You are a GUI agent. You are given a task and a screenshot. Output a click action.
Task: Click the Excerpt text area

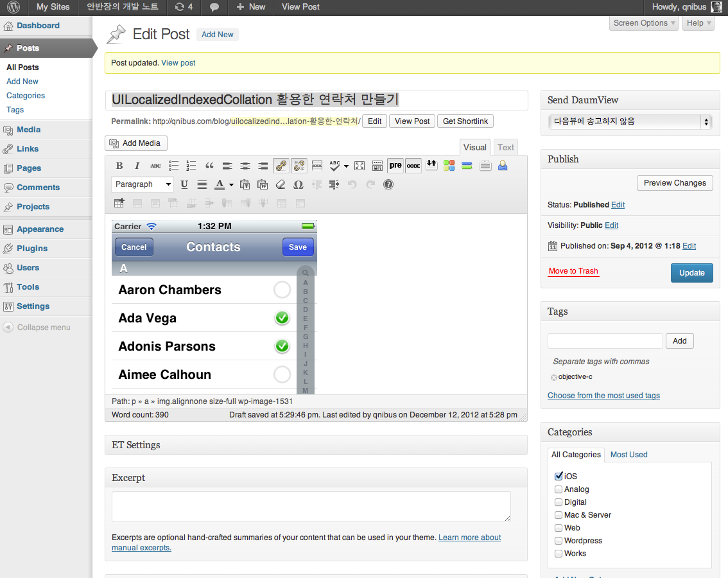pos(311,507)
